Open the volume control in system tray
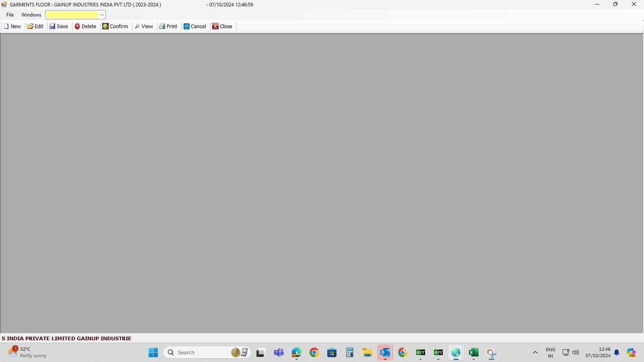Viewport: 644px width, 362px height. pos(576,353)
